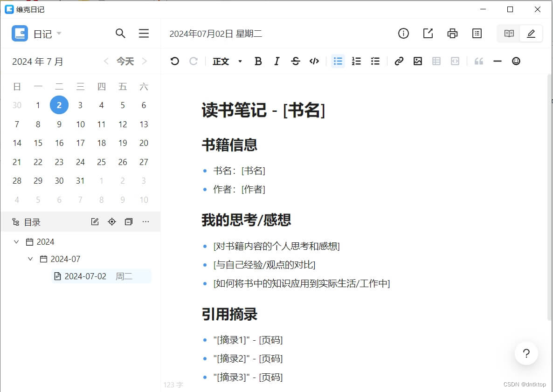Viewport: 553px width, 392px height.
Task: Click the 作者：[作者] bullet
Action: [x=239, y=189]
